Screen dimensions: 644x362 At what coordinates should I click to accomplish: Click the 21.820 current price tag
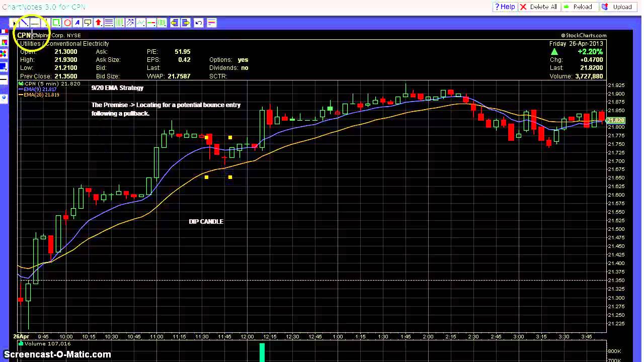coord(616,121)
